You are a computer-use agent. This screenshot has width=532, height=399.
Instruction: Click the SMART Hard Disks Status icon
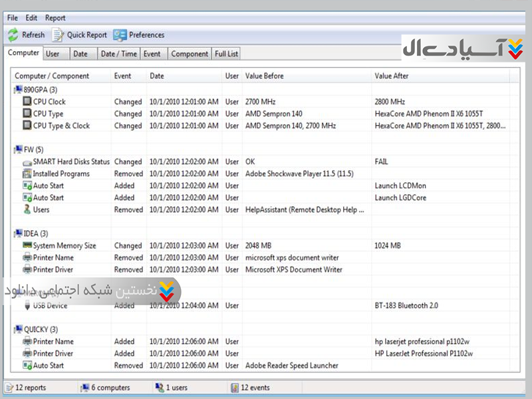coord(27,162)
